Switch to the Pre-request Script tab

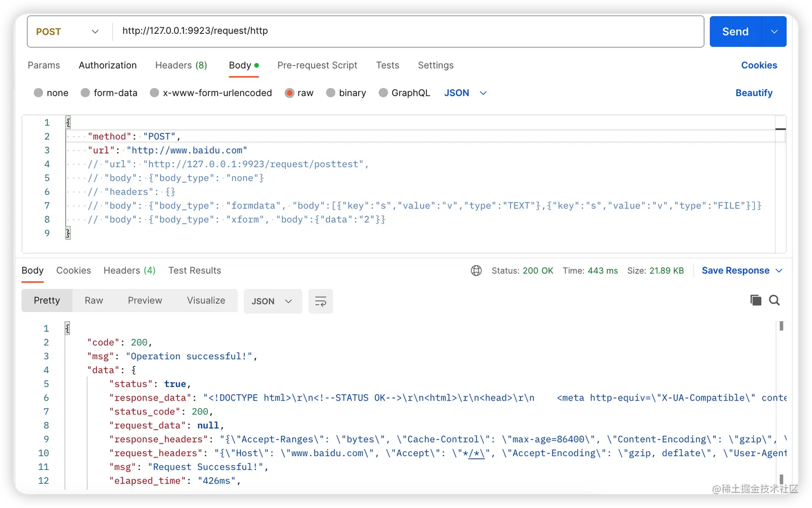[317, 65]
